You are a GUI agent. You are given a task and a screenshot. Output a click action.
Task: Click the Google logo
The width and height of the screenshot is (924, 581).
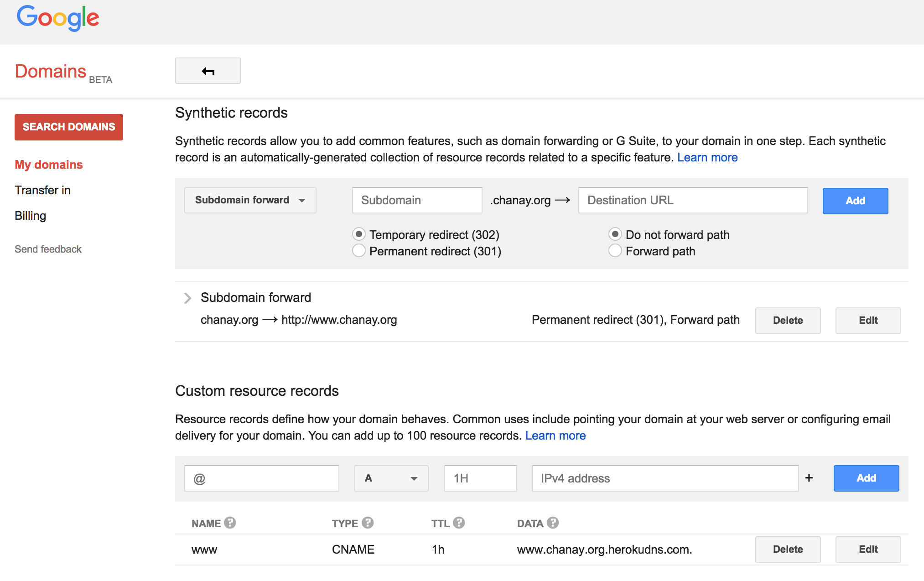[x=58, y=18]
